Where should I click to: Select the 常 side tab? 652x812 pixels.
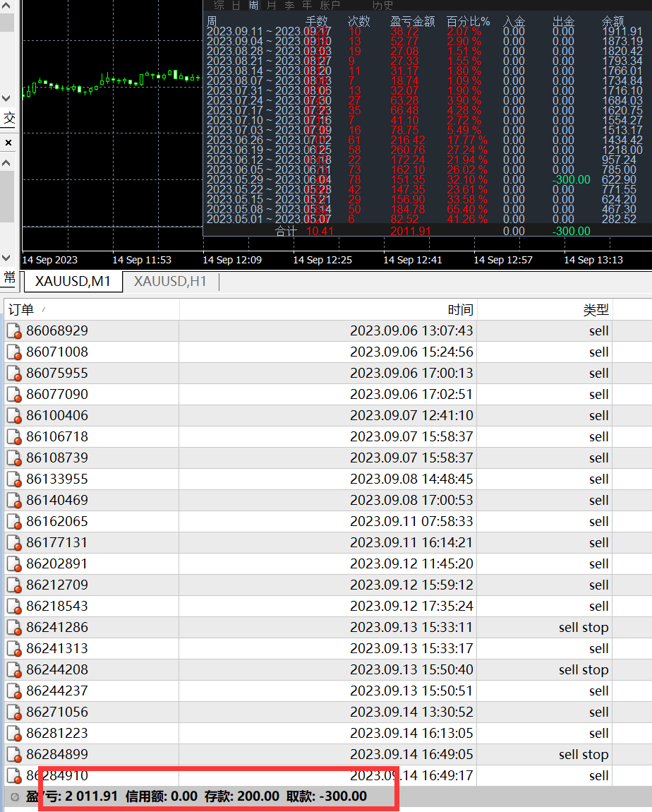point(9,277)
